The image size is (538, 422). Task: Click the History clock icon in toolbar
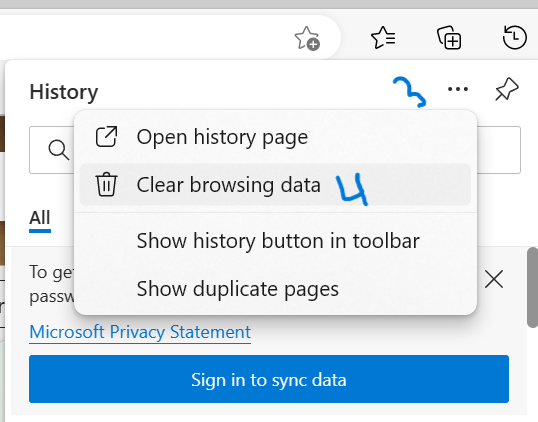coord(514,37)
